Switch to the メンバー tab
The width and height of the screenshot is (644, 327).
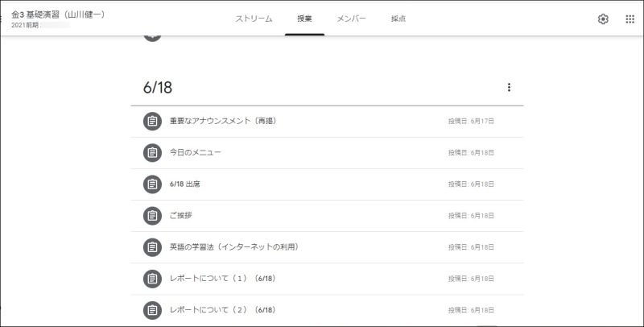click(x=351, y=19)
